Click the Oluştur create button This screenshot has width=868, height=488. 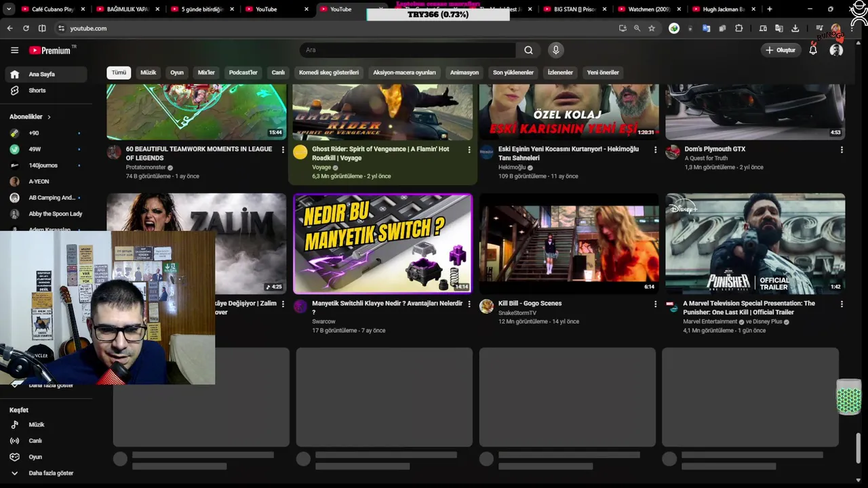(x=781, y=50)
